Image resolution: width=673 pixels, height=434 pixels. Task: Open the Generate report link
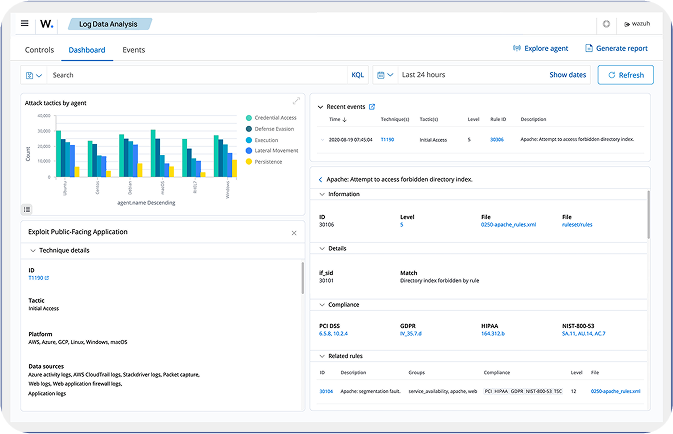pos(616,48)
